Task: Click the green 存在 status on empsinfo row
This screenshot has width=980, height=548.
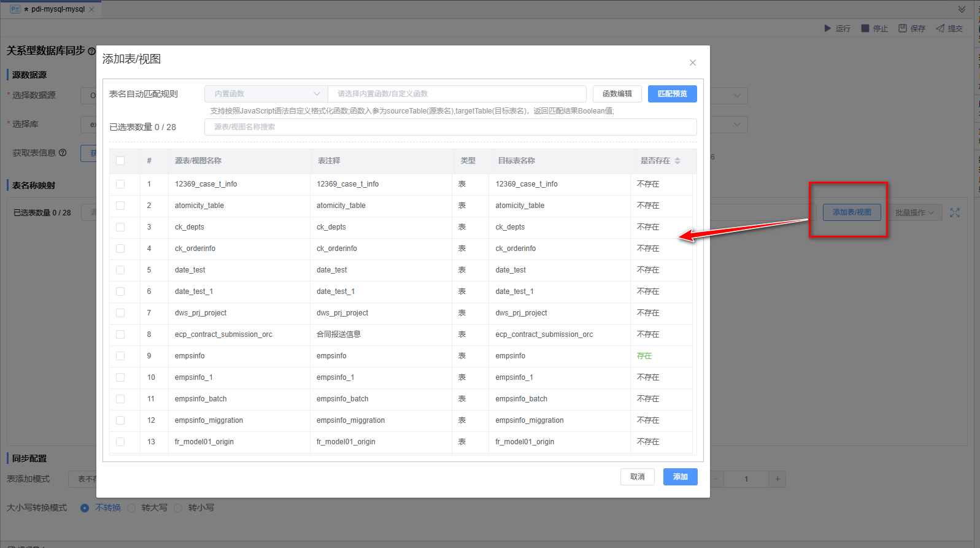Action: pos(644,356)
